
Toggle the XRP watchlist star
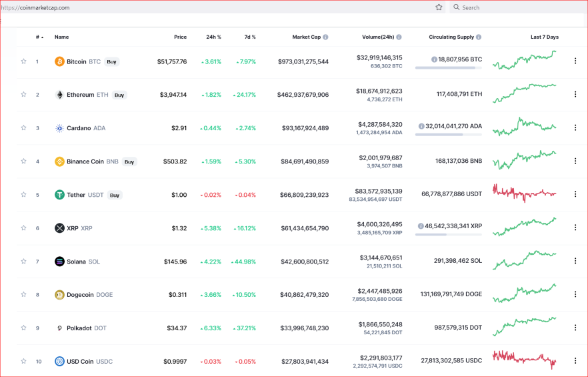(x=23, y=228)
